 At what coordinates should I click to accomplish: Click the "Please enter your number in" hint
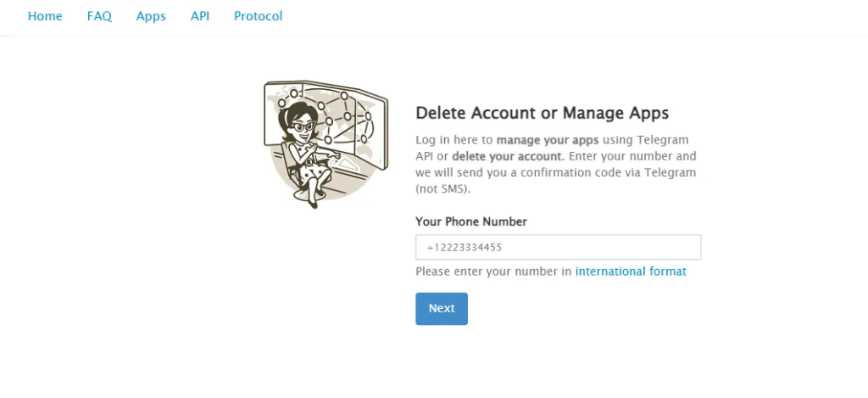(x=494, y=272)
